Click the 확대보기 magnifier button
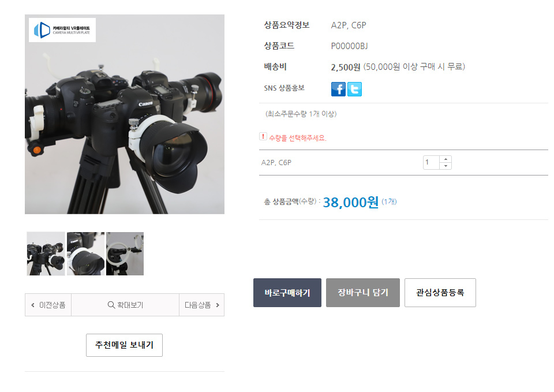Viewport: 554px width, 392px height. click(x=125, y=305)
